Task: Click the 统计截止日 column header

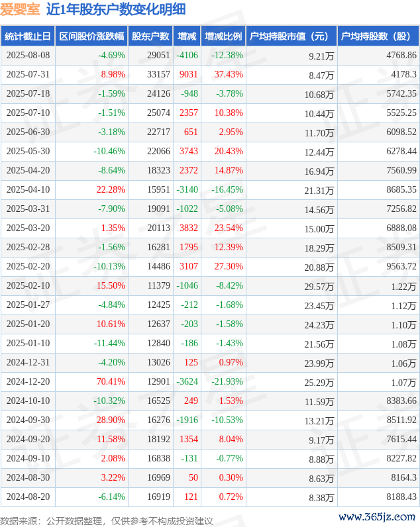Action: [x=28, y=36]
